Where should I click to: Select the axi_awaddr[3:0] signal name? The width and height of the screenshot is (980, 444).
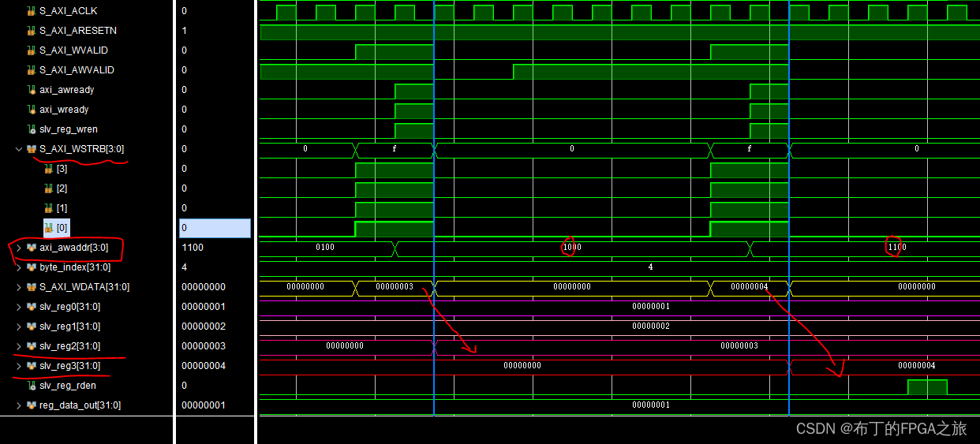click(x=74, y=248)
